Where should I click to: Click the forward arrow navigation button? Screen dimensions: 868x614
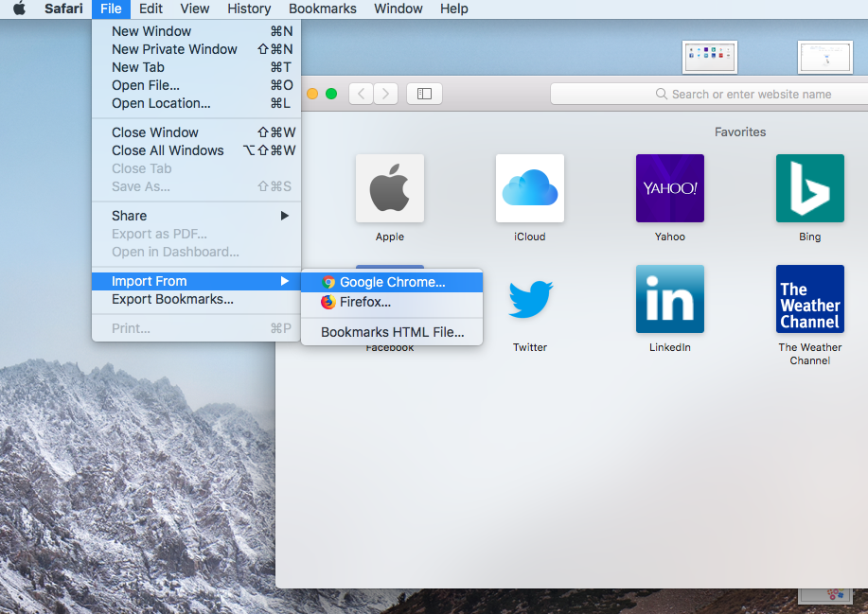[385, 94]
